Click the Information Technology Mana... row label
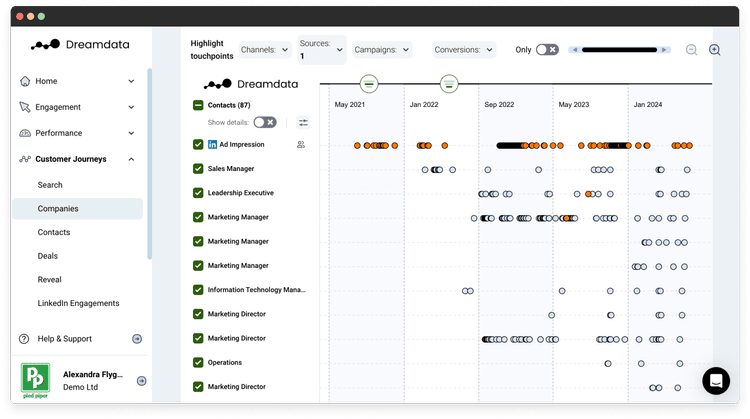Viewport: 750px width, 419px height. [x=256, y=290]
